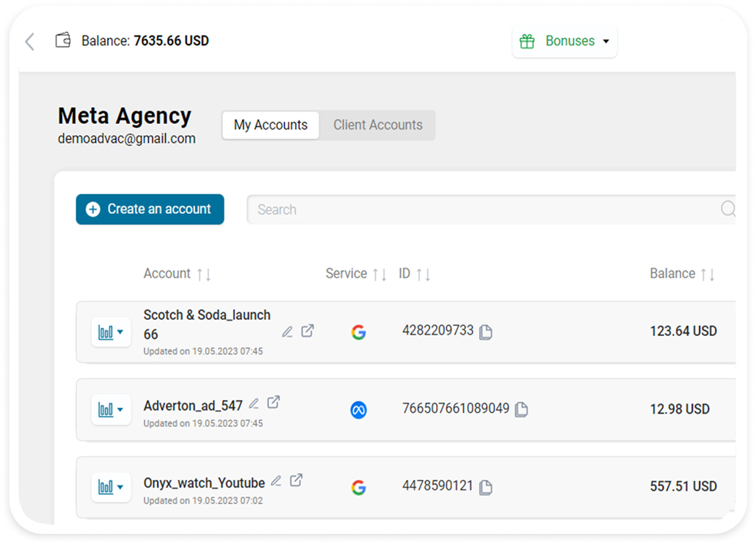Viewport: 756px width, 545px height.
Task: Click the search magnifier icon
Action: (x=728, y=209)
